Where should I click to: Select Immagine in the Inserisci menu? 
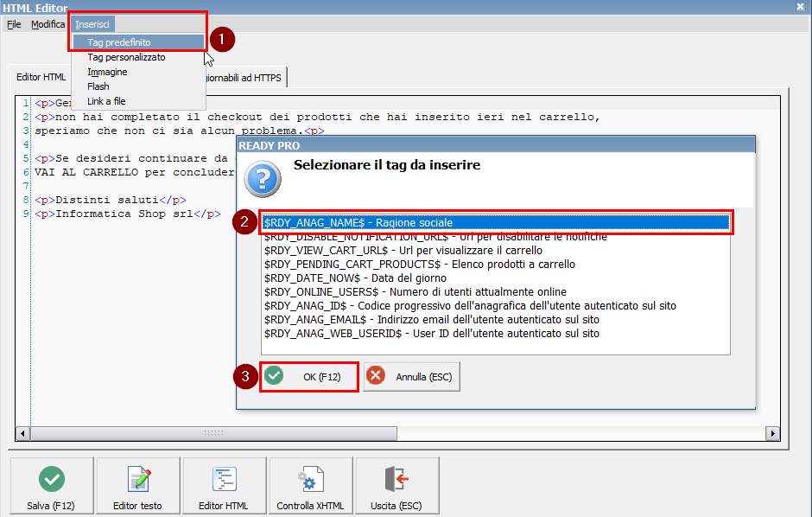pyautogui.click(x=107, y=72)
